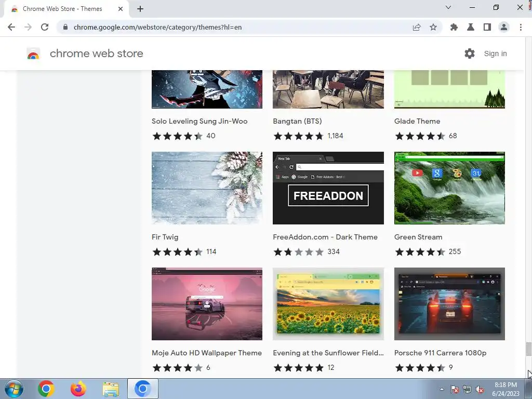Toggle the side panel icon
Viewport: 532px width, 399px height.
point(487,27)
